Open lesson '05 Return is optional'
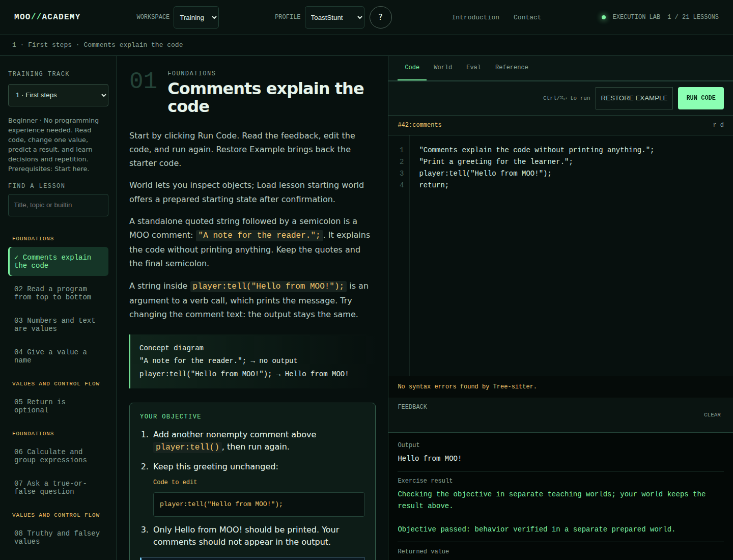Viewport: 733px width, 560px height. (58, 406)
